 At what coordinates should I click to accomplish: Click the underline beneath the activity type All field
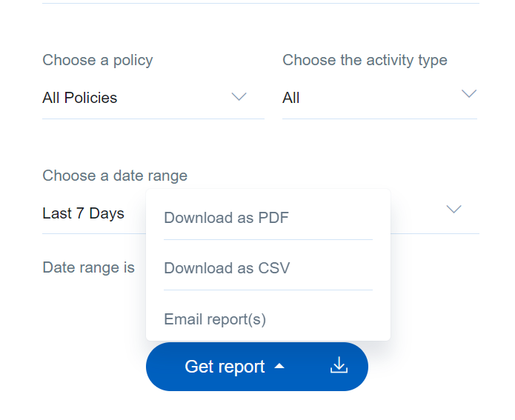(x=379, y=119)
